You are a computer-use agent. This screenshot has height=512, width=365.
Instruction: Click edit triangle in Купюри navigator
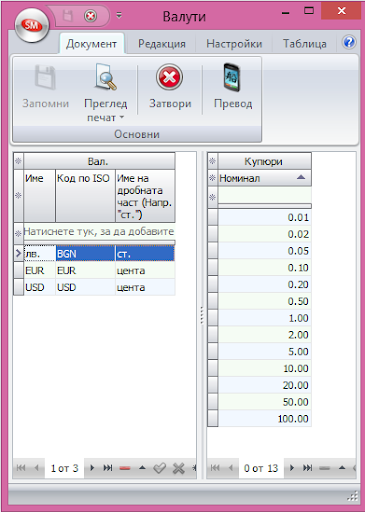point(342,468)
